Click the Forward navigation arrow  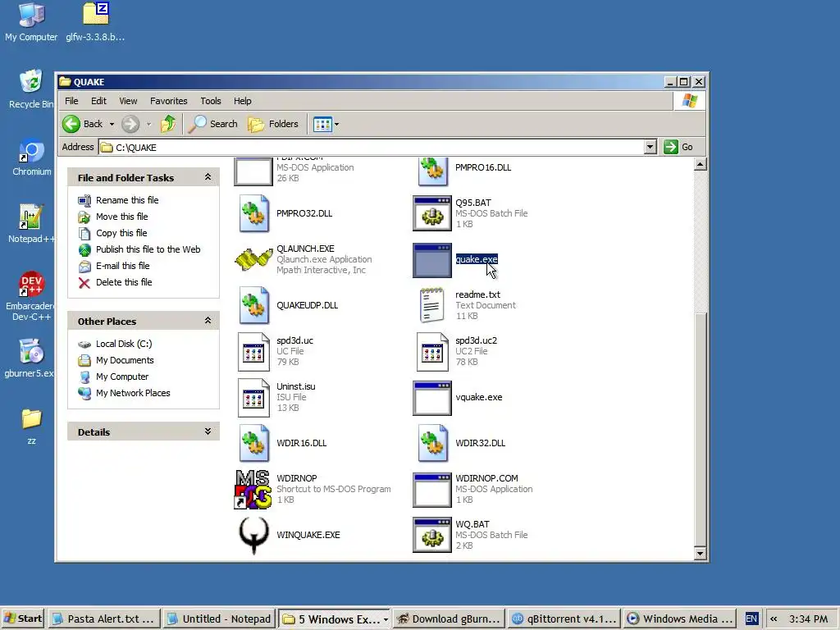point(130,125)
